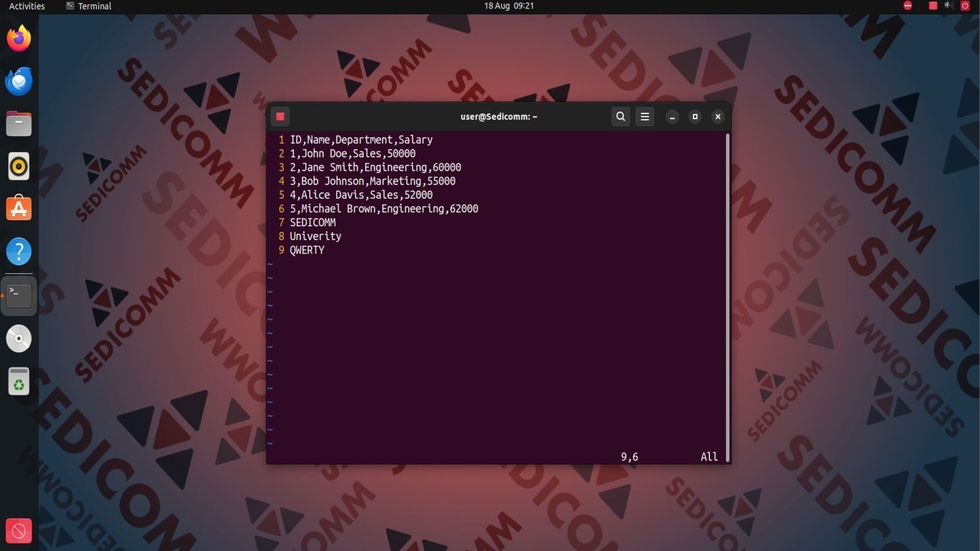Open the Trash bin in dock

[x=19, y=381]
